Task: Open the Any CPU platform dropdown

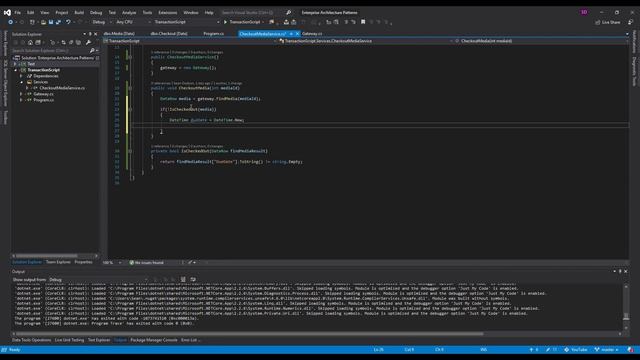Action: click(133, 22)
